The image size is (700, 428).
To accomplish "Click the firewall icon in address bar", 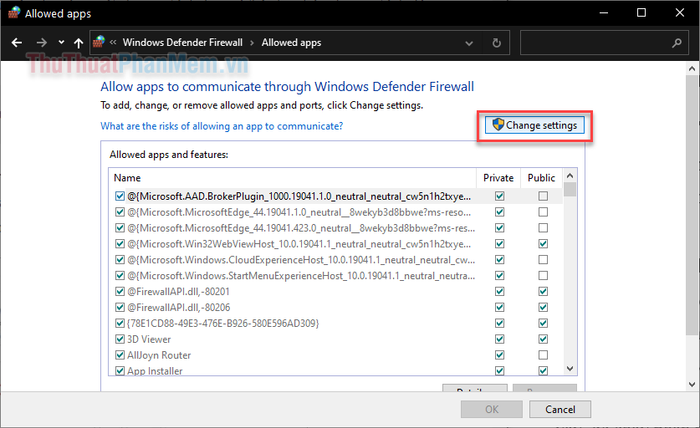I will pyautogui.click(x=99, y=42).
